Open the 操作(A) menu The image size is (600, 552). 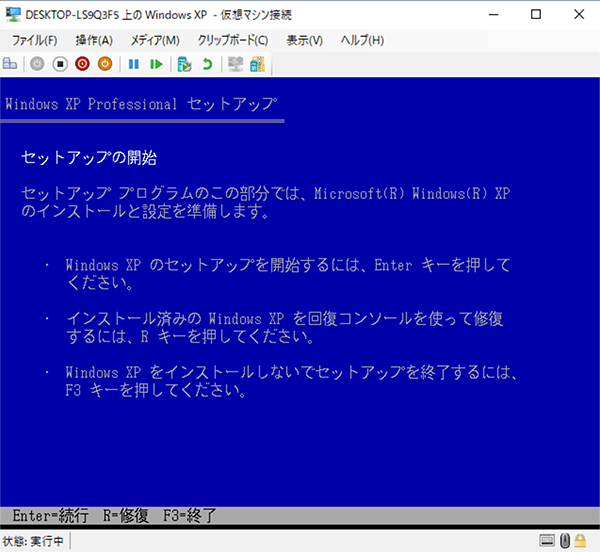[94, 40]
